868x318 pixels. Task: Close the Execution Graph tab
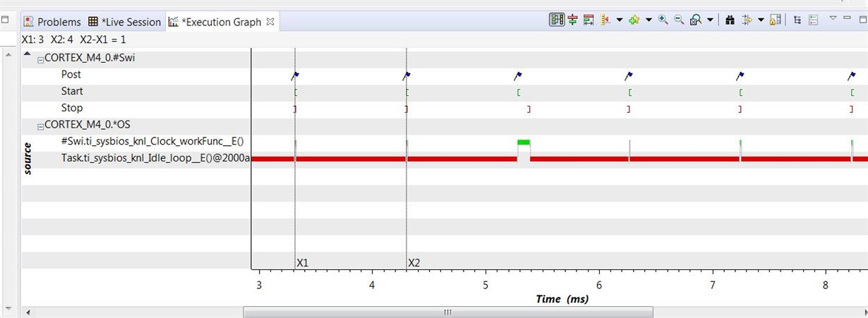click(269, 22)
